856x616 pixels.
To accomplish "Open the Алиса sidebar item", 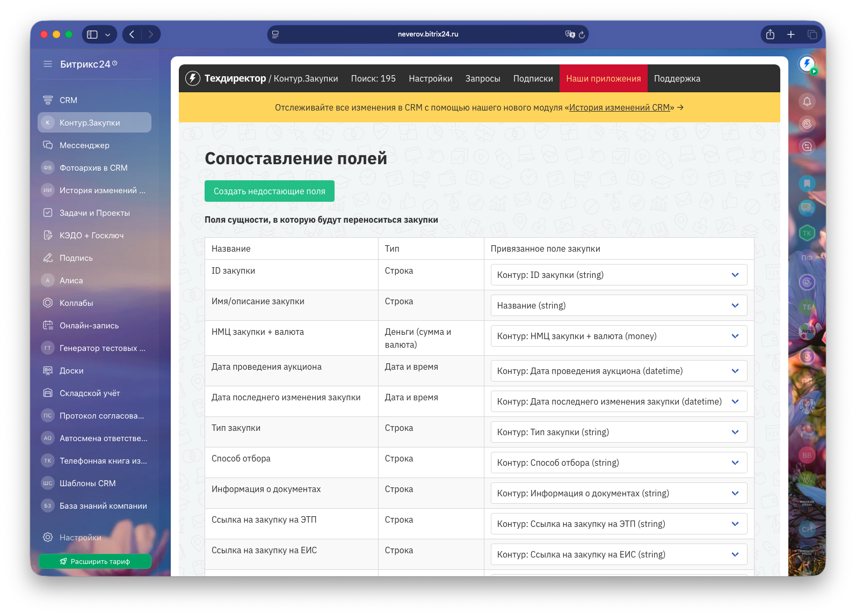I will 95,281.
